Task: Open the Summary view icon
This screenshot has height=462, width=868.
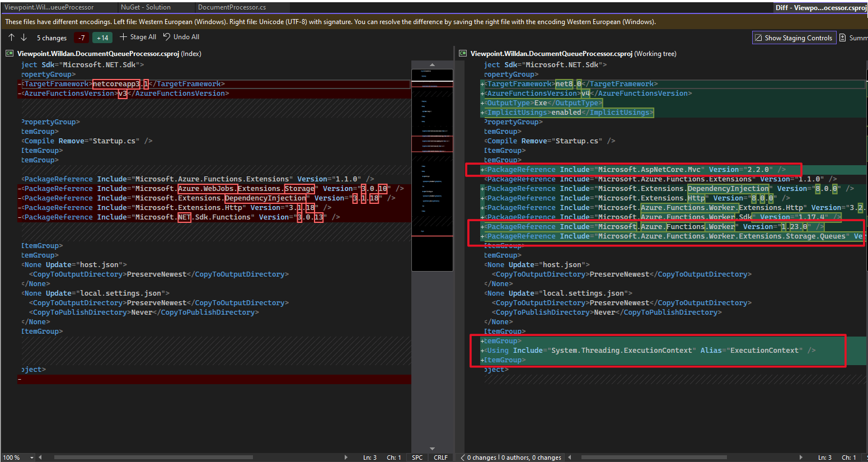Action: pos(843,38)
